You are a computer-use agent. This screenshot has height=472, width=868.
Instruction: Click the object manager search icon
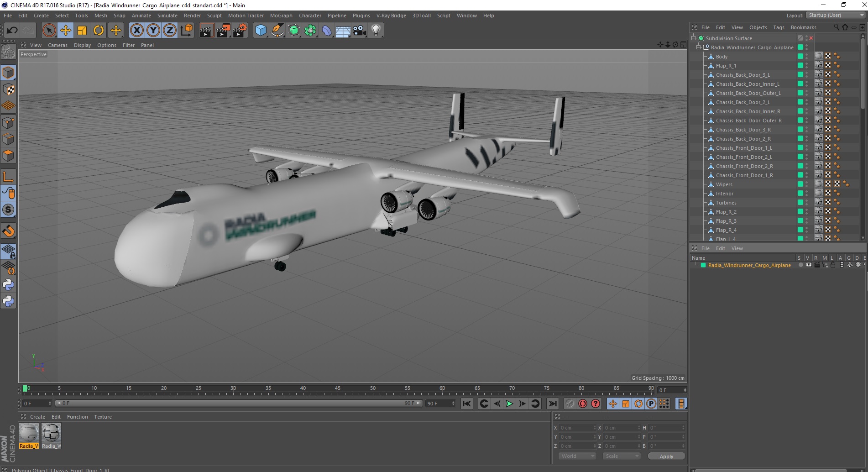pyautogui.click(x=836, y=27)
